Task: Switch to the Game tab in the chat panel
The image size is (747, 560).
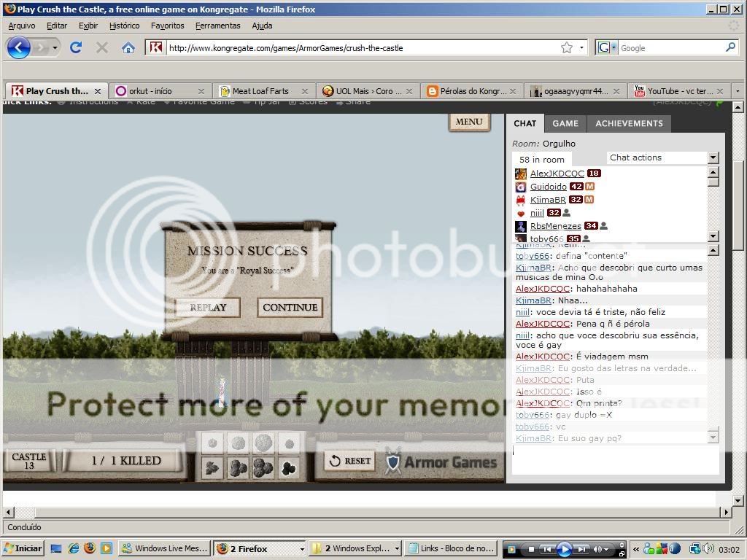Action: (x=565, y=123)
